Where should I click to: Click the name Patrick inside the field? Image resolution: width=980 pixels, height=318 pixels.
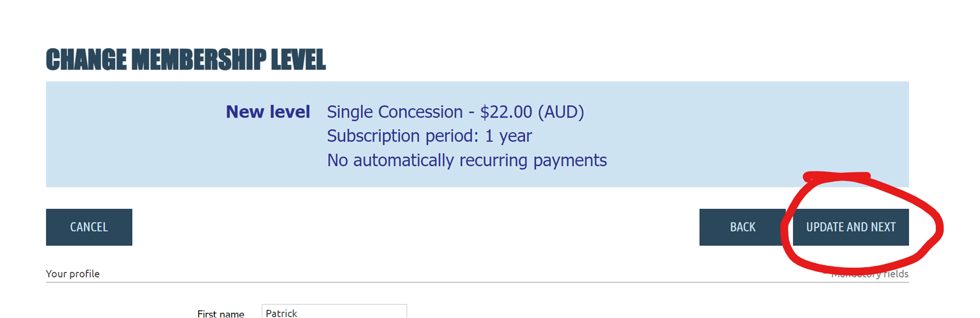281,313
